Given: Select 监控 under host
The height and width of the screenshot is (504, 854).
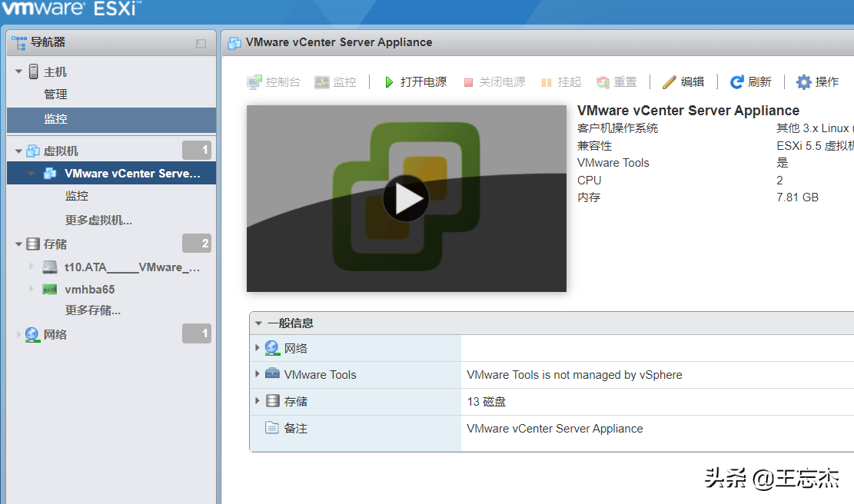Looking at the screenshot, I should point(111,119).
